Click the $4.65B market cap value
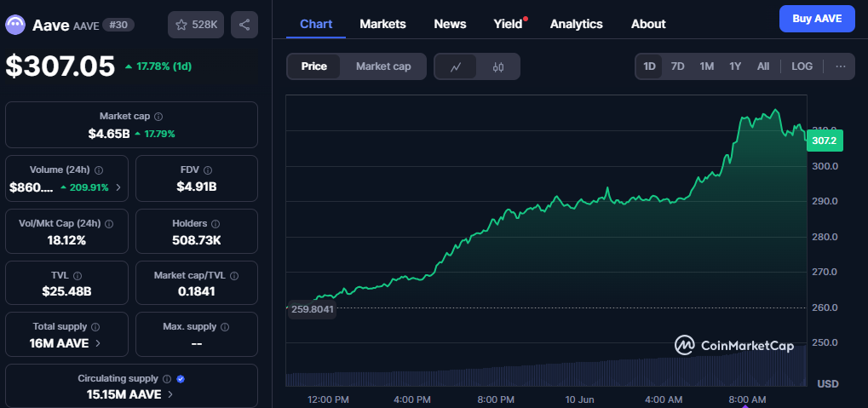 (109, 134)
